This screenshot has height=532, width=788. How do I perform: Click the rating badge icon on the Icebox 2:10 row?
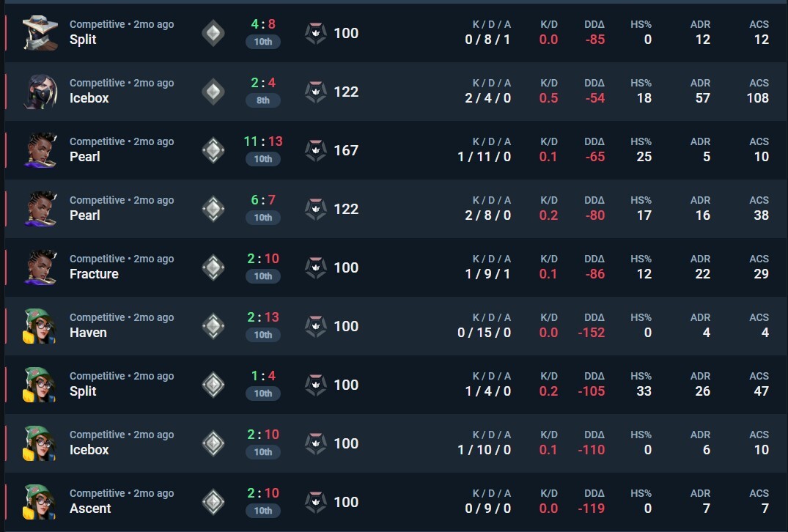[x=316, y=443]
